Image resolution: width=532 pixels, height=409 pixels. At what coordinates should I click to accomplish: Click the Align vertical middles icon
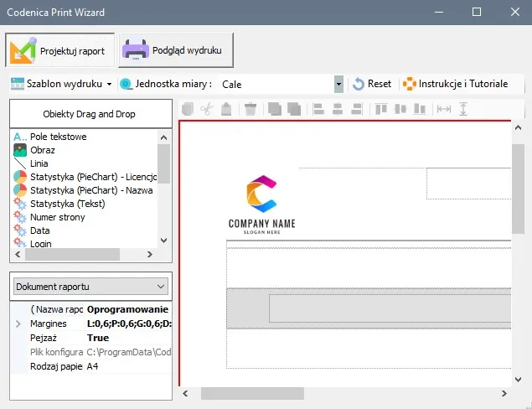pyautogui.click(x=400, y=109)
